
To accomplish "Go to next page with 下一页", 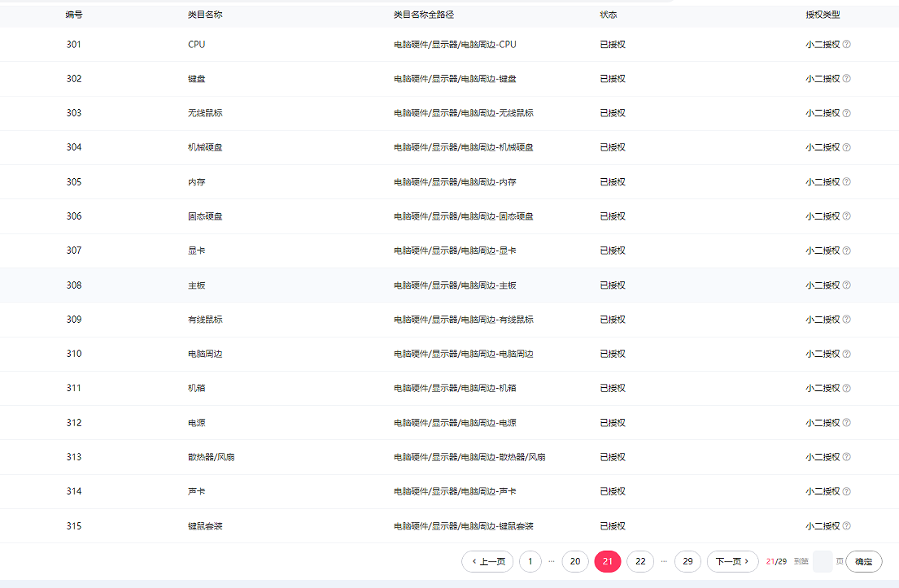I will click(732, 561).
